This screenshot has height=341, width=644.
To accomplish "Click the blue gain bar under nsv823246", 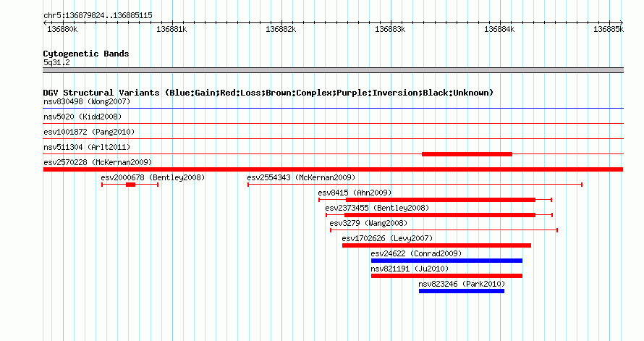I will click(x=462, y=291).
